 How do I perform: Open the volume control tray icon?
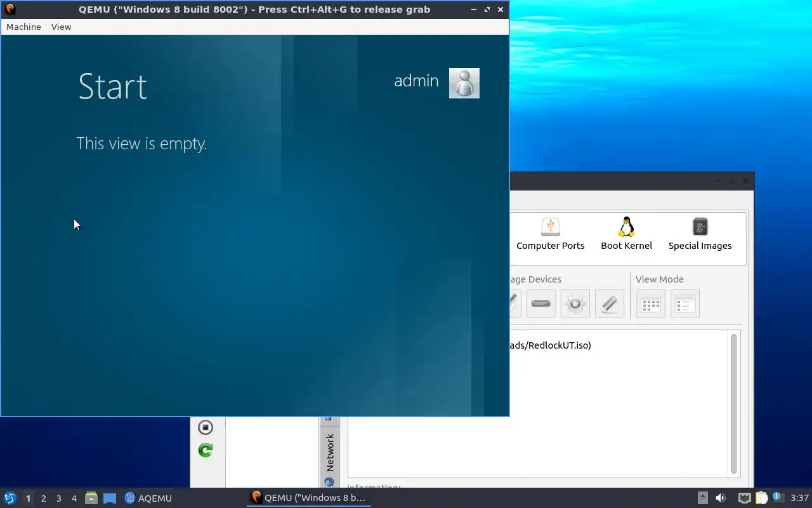click(x=721, y=498)
